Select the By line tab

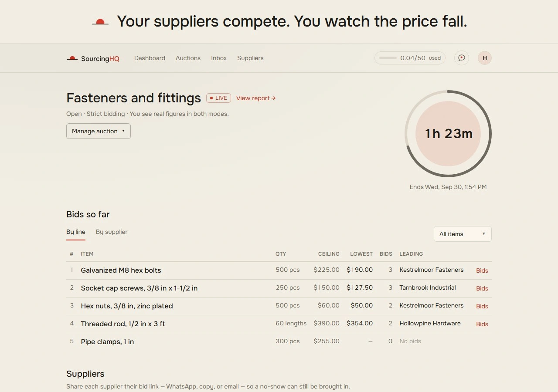click(76, 232)
